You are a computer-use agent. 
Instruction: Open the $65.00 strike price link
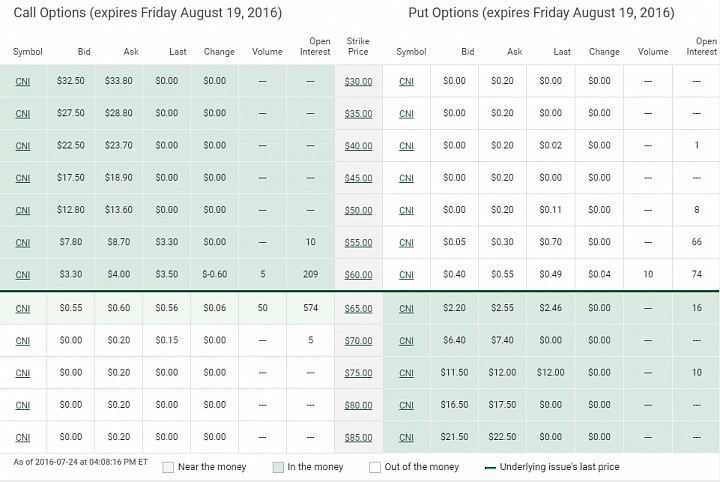358,308
